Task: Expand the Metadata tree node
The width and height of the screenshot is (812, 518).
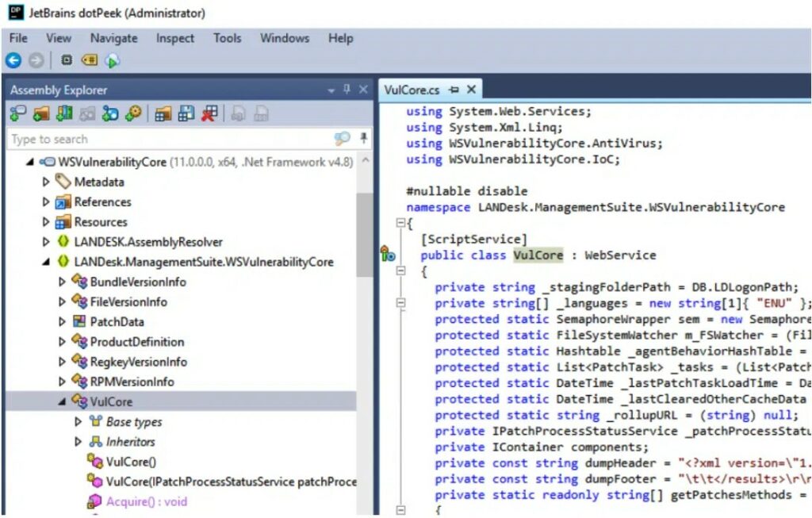Action: (46, 182)
